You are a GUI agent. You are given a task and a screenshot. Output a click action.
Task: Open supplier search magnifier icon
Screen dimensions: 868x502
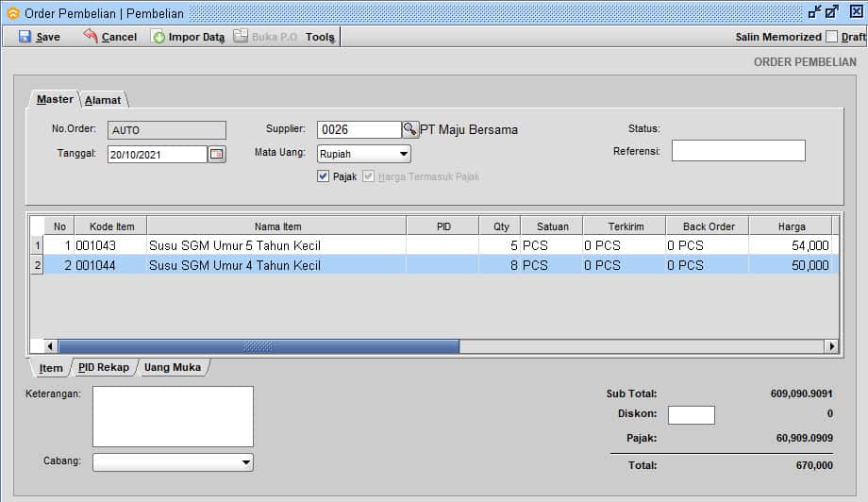pyautogui.click(x=409, y=129)
